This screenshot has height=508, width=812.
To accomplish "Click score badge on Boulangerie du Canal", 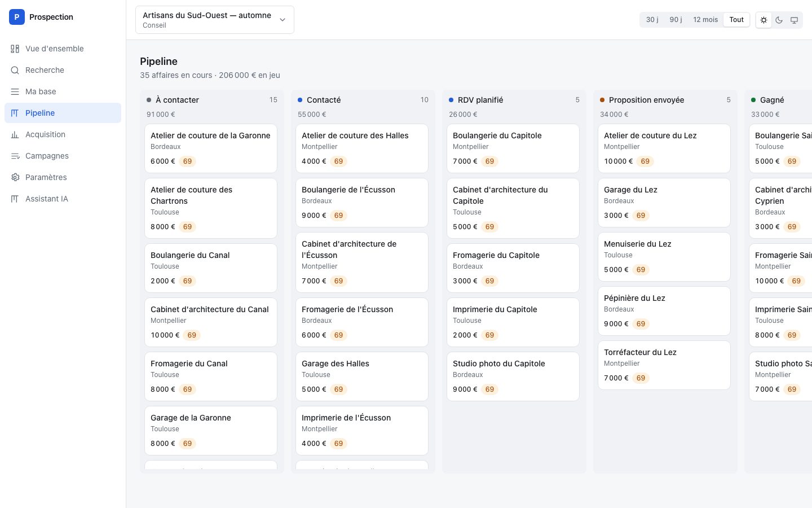I will [x=187, y=281].
